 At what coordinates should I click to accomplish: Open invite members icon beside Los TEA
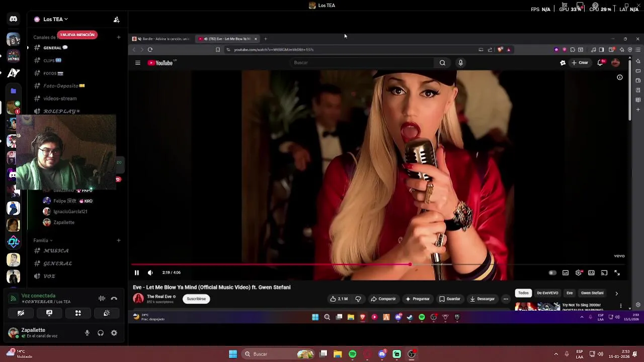(116, 20)
